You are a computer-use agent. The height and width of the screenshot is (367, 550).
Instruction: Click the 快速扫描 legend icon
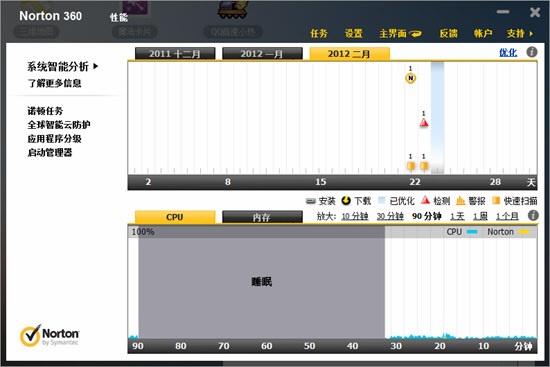pyautogui.click(x=496, y=201)
